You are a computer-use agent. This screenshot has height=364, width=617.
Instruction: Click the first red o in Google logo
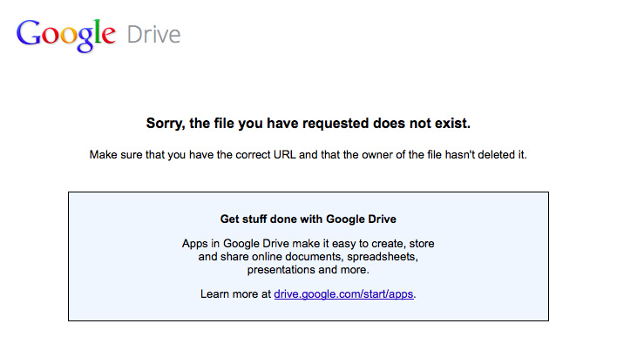pos(47,37)
